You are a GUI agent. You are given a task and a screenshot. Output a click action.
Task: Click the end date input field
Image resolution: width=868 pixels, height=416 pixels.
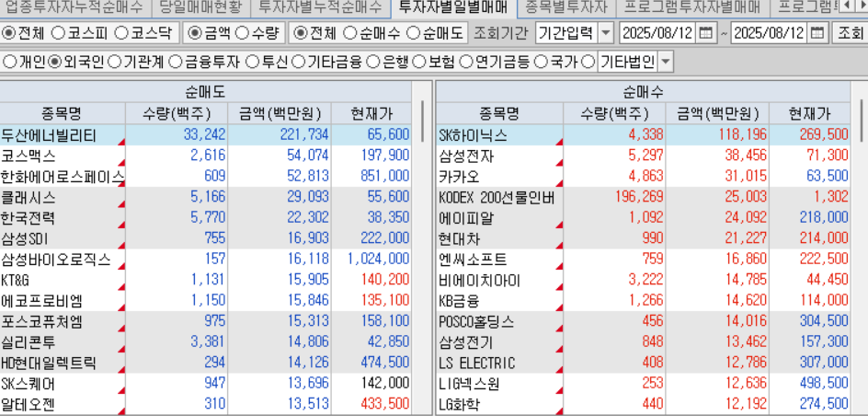[770, 33]
